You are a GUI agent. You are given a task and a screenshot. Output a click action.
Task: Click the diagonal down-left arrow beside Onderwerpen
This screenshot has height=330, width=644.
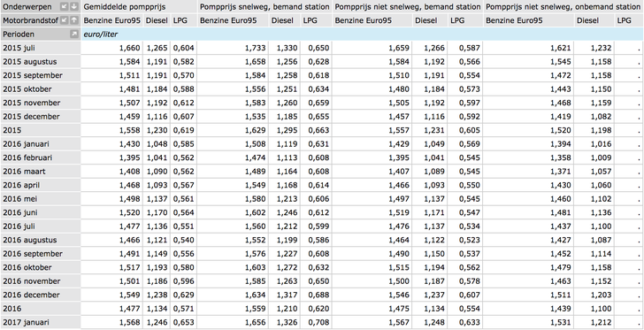(x=64, y=6)
